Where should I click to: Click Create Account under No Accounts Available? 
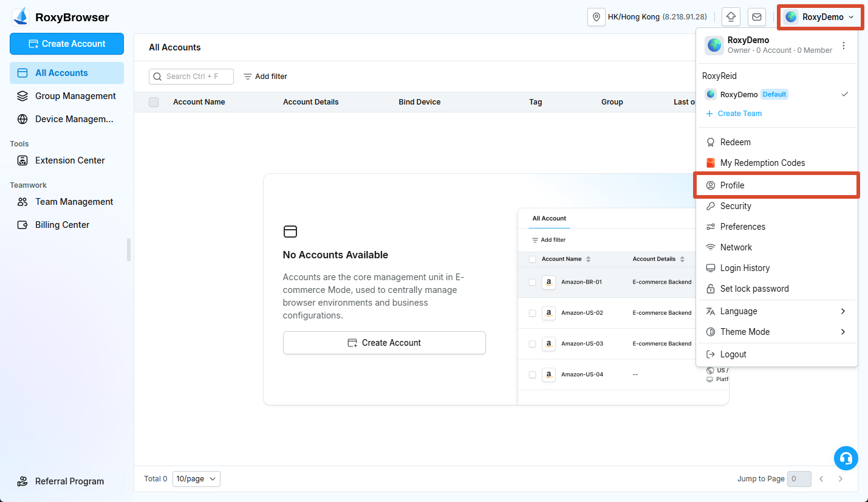pos(384,343)
